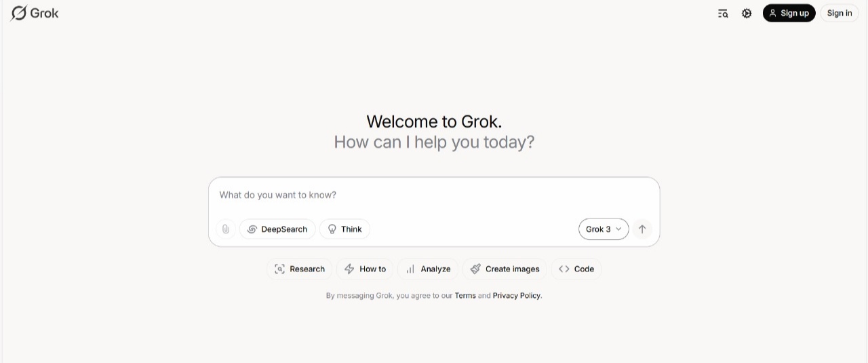Select the Research suggestion
This screenshot has height=363, width=868.
(x=299, y=269)
